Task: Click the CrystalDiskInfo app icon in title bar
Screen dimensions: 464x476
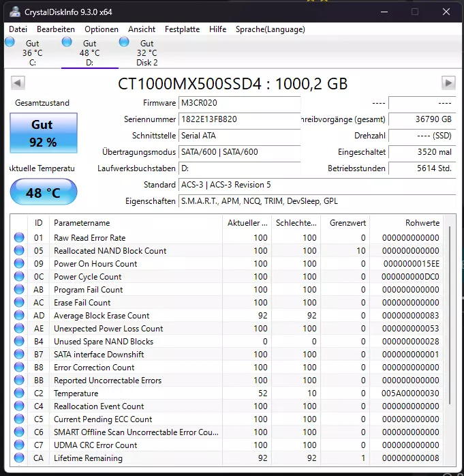Action: [14, 12]
